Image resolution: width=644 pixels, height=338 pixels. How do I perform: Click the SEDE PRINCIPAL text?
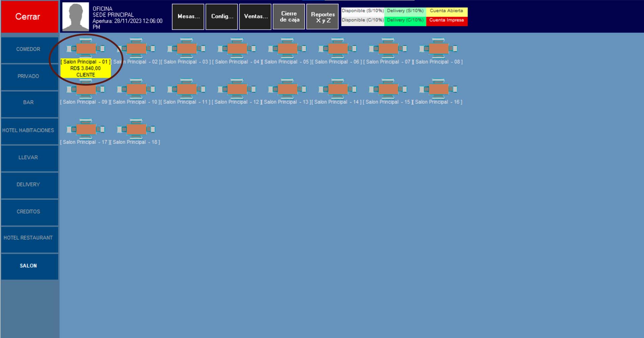(113, 15)
